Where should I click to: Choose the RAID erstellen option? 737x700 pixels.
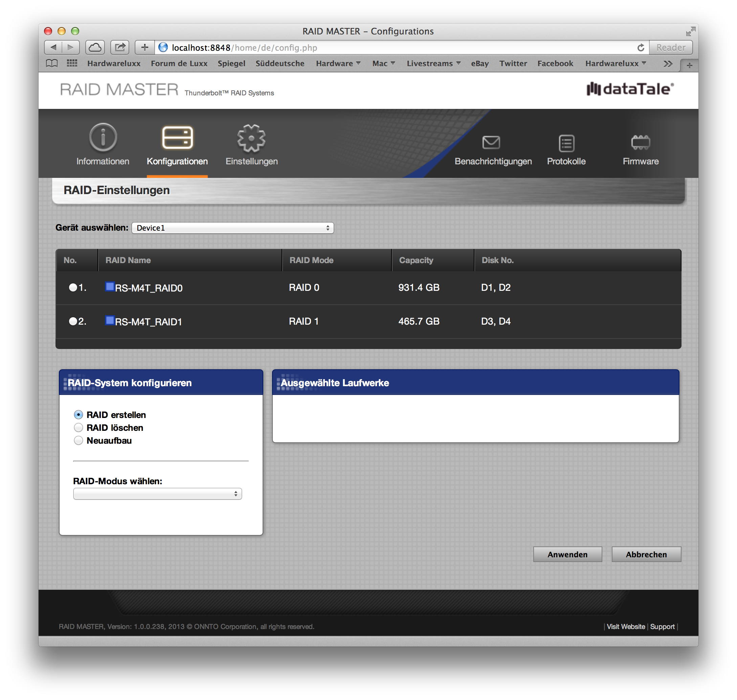click(x=79, y=415)
